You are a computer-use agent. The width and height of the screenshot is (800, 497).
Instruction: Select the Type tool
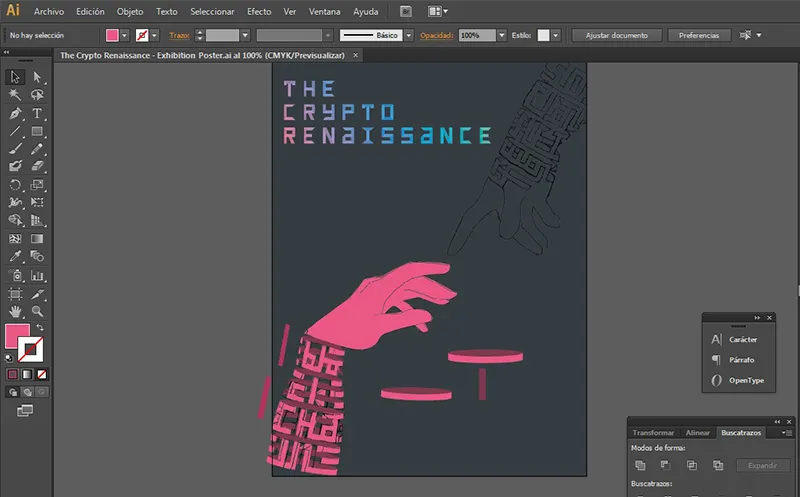(37, 113)
